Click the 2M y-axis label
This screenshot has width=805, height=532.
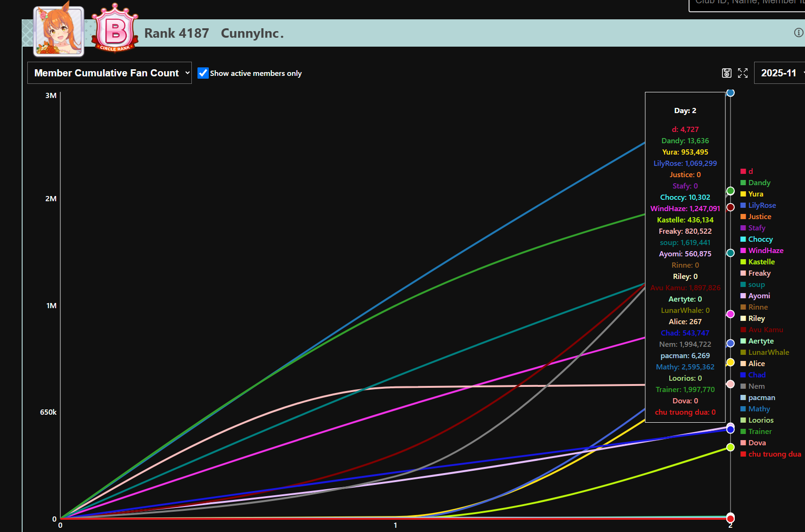51,199
